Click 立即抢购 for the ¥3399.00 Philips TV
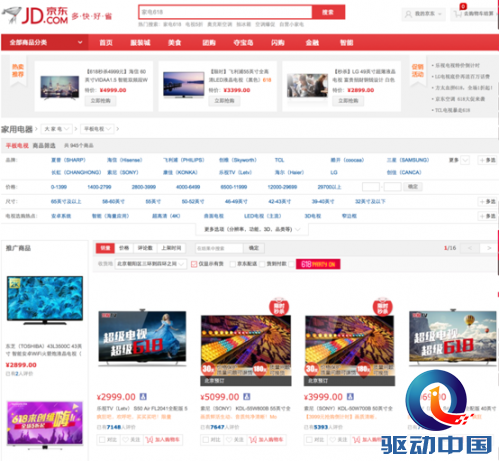 pyautogui.click(x=224, y=101)
